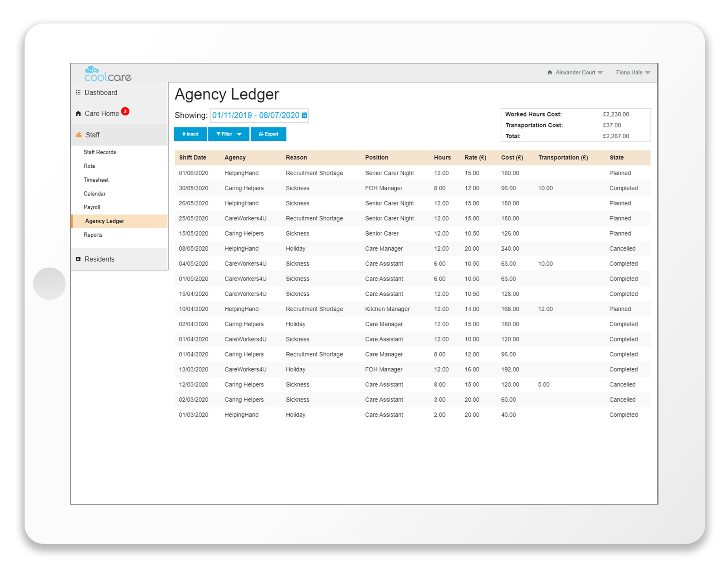Click the Export button
The width and height of the screenshot is (728, 567).
click(x=268, y=134)
